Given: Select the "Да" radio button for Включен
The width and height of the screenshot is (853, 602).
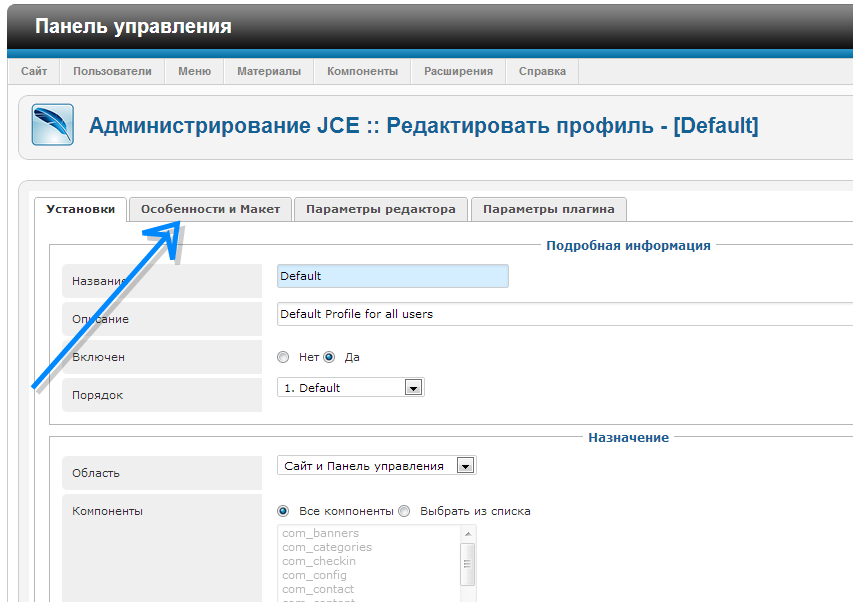Looking at the screenshot, I should click(329, 357).
